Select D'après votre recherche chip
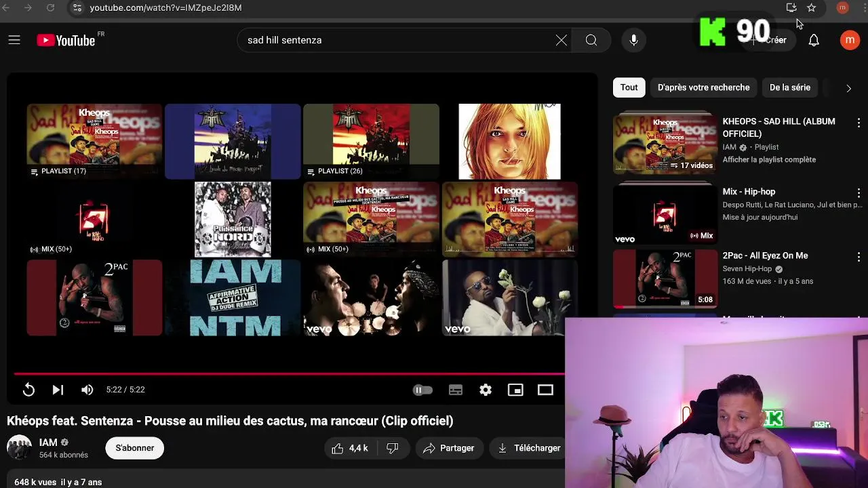The width and height of the screenshot is (868, 488). coord(703,87)
